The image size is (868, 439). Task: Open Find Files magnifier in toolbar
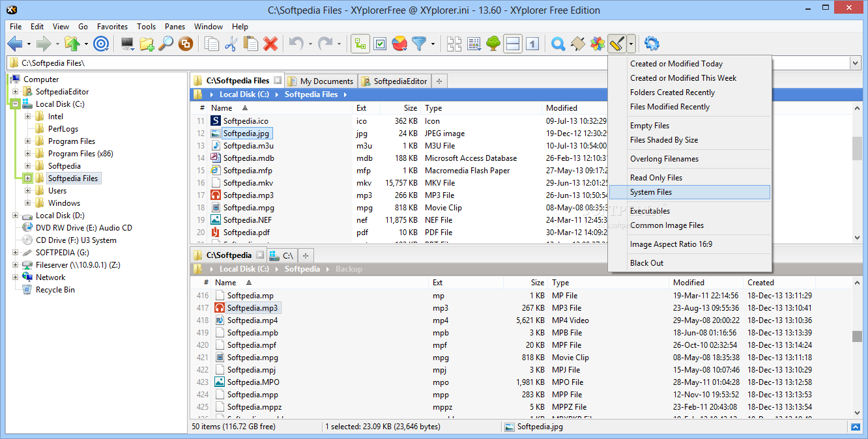click(x=166, y=44)
